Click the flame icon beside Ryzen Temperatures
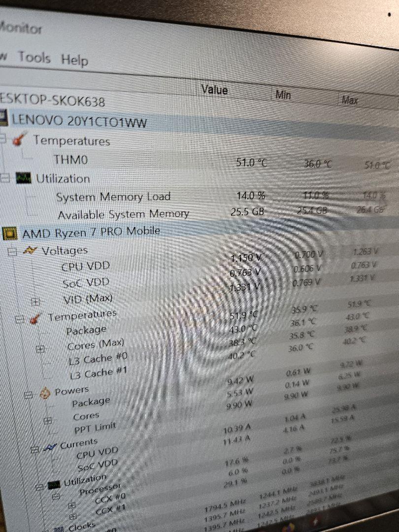399x532 pixels. click(35, 318)
